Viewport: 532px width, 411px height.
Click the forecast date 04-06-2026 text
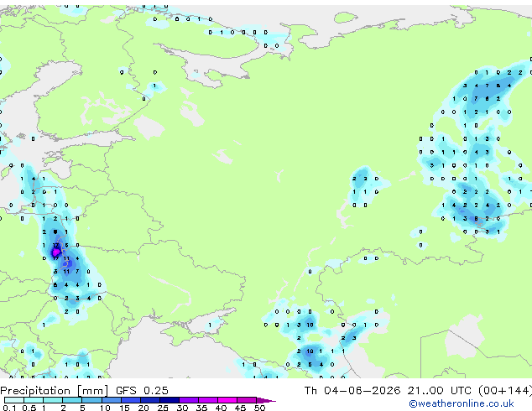[362, 391]
